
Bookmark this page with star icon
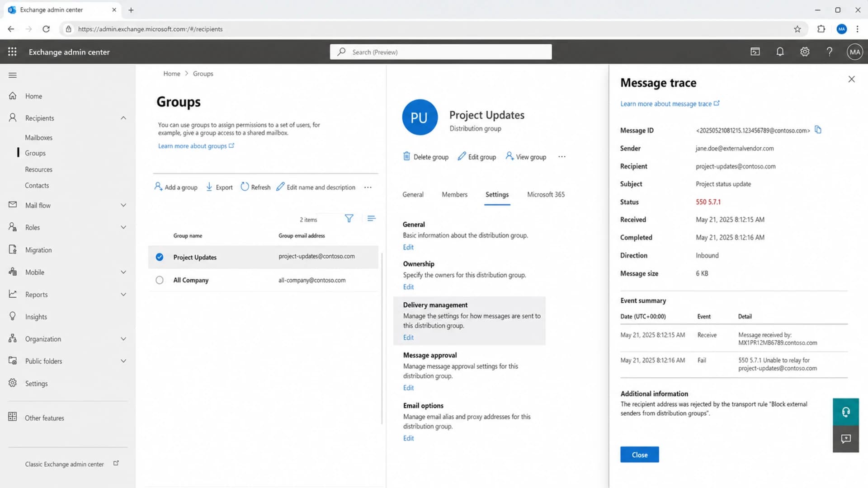pyautogui.click(x=797, y=29)
